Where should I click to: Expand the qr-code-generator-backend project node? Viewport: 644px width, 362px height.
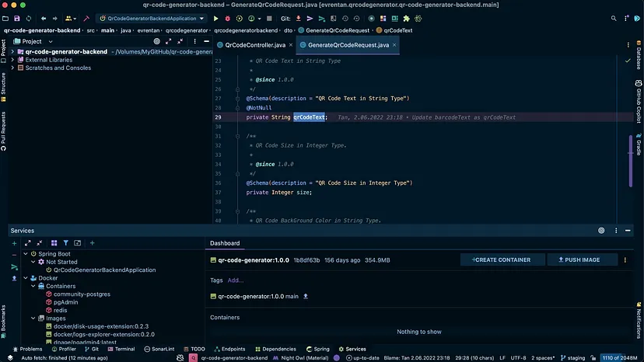[12, 52]
